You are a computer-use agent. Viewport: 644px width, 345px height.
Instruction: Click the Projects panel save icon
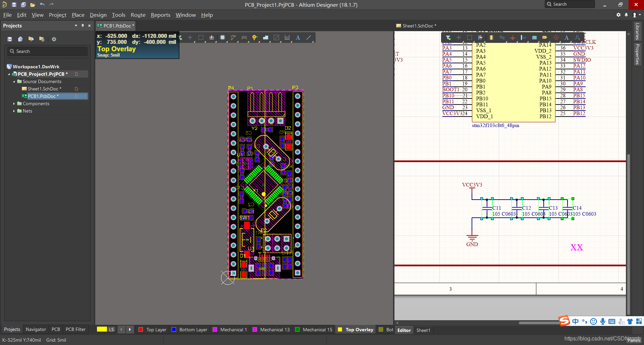10,39
